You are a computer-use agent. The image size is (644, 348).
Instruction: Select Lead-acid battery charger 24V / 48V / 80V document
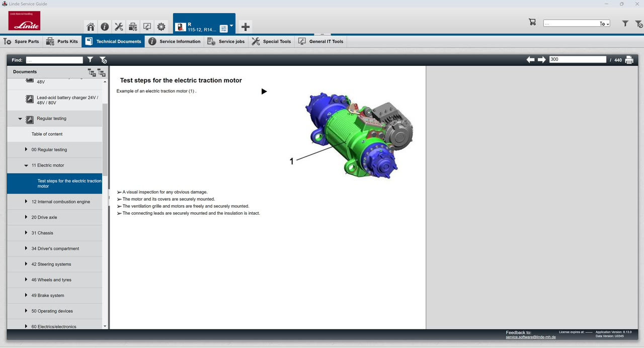[x=54, y=100]
